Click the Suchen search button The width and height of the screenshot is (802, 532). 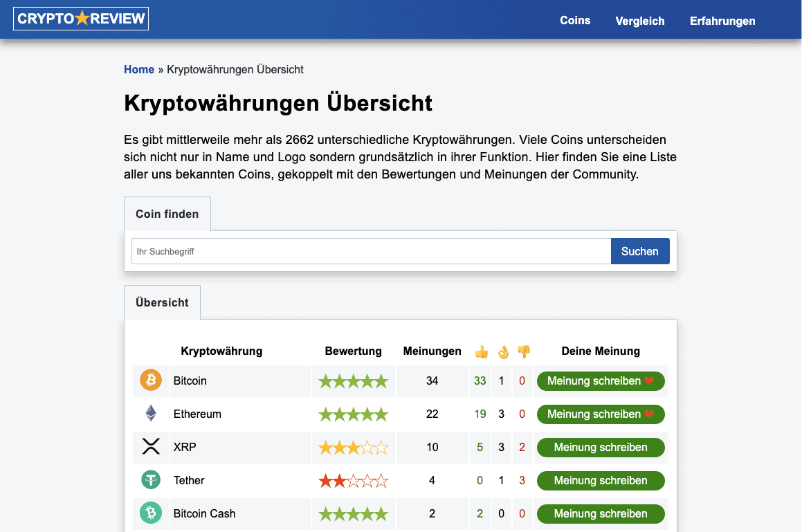(640, 251)
